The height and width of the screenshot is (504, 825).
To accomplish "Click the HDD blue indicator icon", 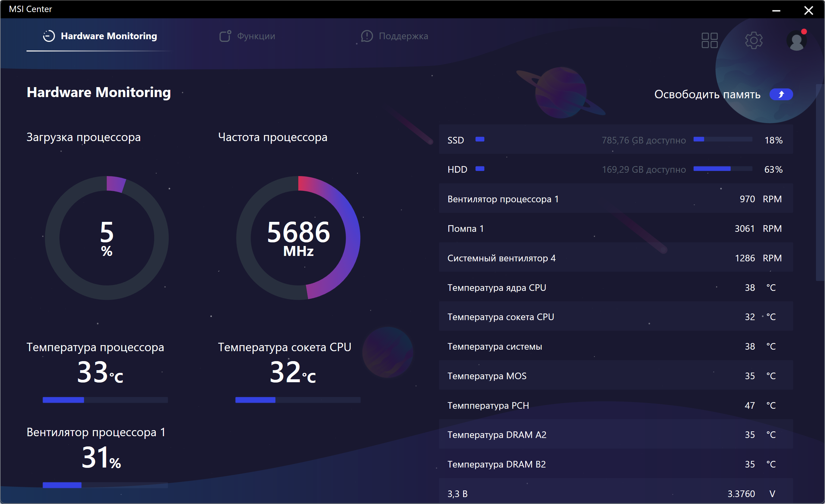I will click(x=479, y=169).
